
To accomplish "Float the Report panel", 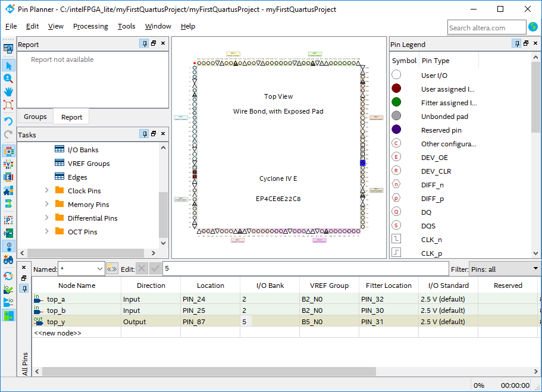I will [x=153, y=43].
